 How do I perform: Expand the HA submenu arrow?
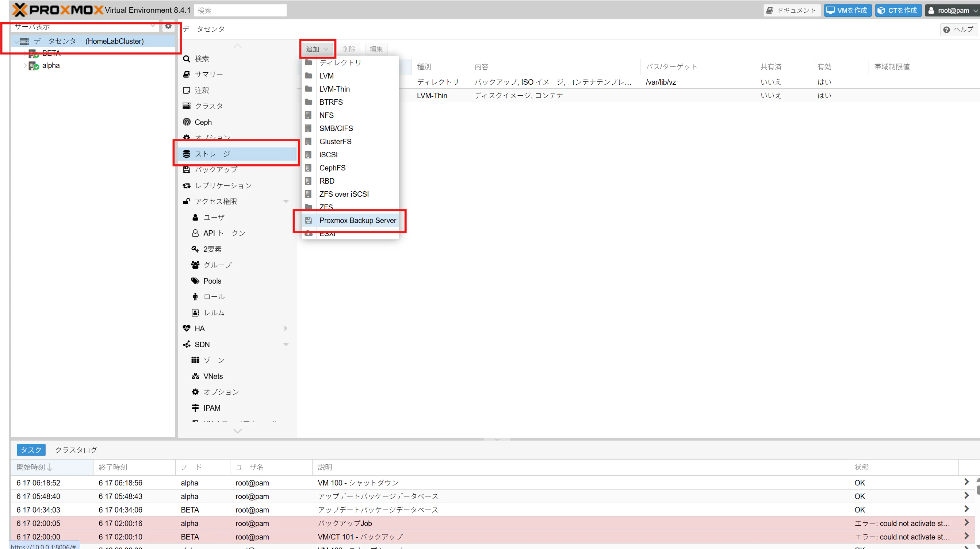(286, 328)
